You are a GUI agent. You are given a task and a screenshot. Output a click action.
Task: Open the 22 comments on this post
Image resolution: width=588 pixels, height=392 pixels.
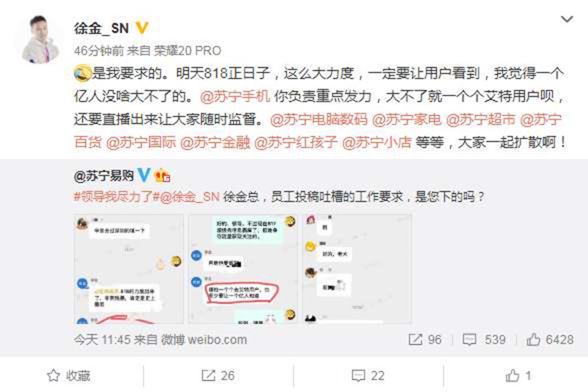(x=368, y=376)
